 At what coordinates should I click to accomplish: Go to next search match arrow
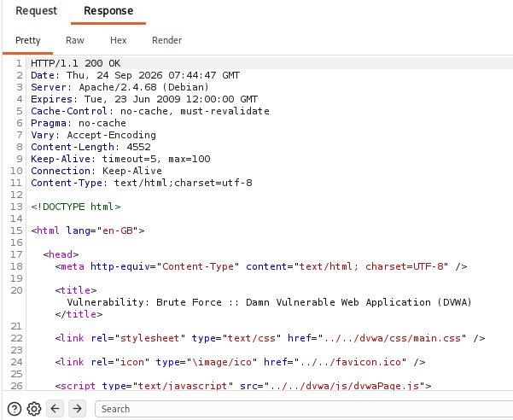click(77, 409)
